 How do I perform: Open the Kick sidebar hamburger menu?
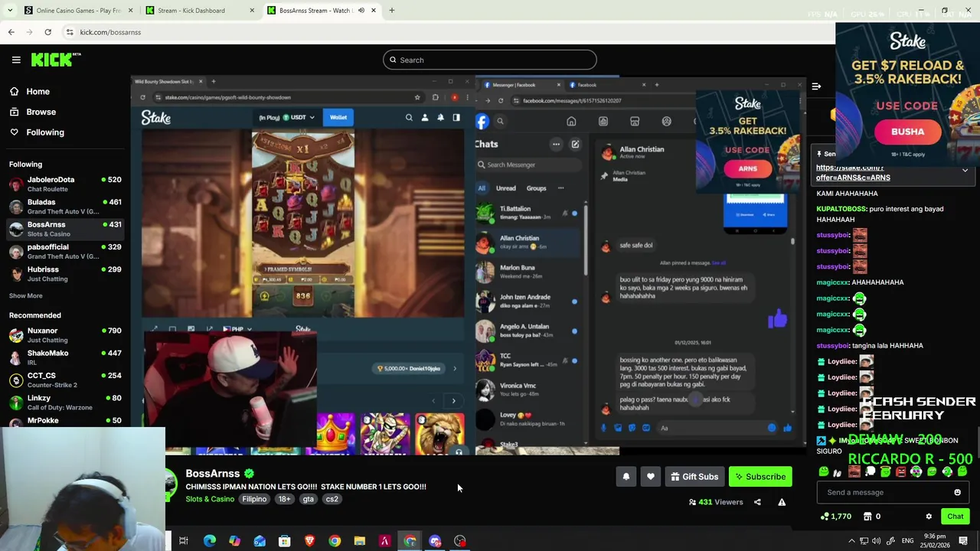click(16, 60)
